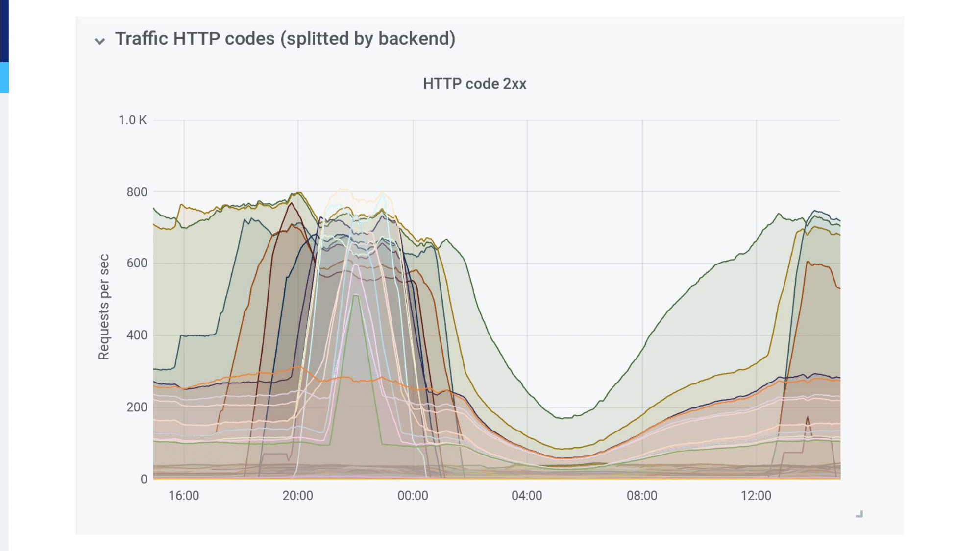The height and width of the screenshot is (551, 980).
Task: Click the Traffic HTTP codes (splitted by backend) row title
Action: tap(285, 39)
